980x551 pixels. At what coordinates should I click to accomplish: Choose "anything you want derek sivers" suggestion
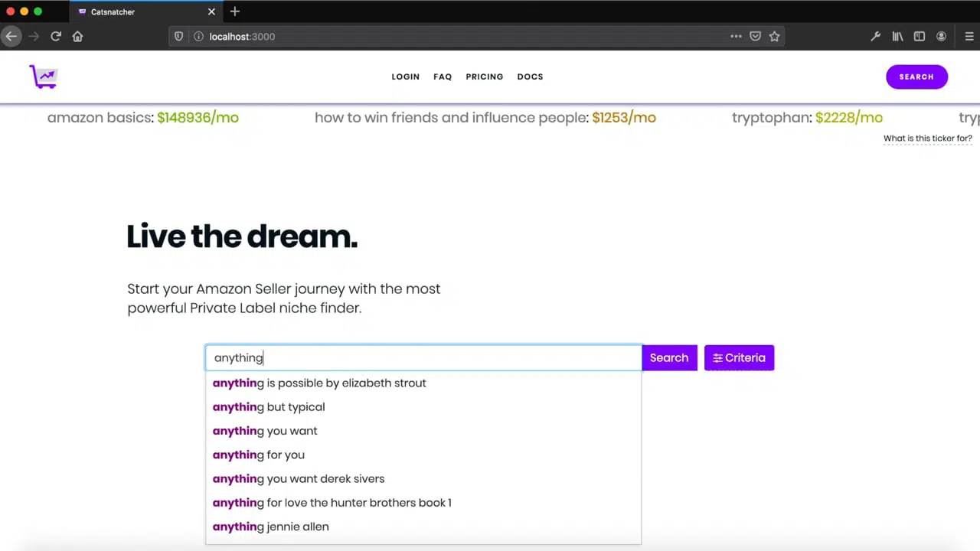click(x=299, y=478)
